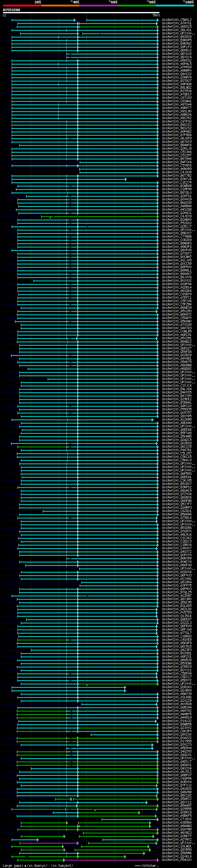Select hit UniRef100_Q1W2C5
The image size is (197, 868).
(x=177, y=440)
